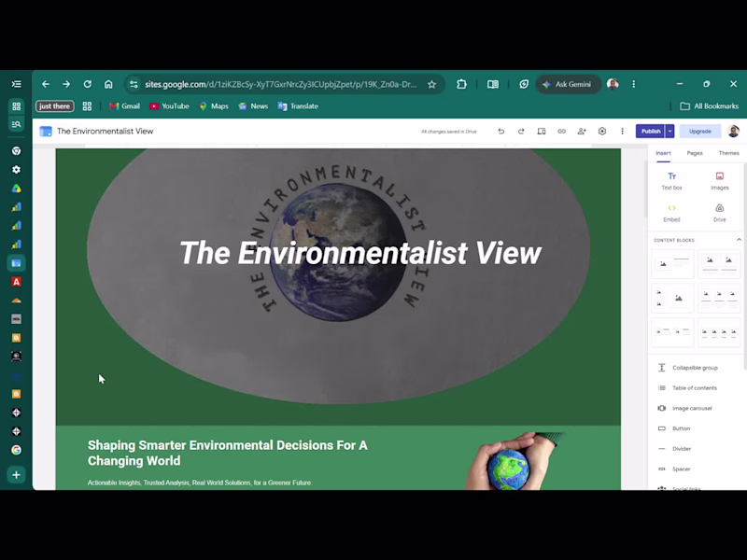Switch to the Pages tab
This screenshot has height=560, width=747.
(695, 153)
